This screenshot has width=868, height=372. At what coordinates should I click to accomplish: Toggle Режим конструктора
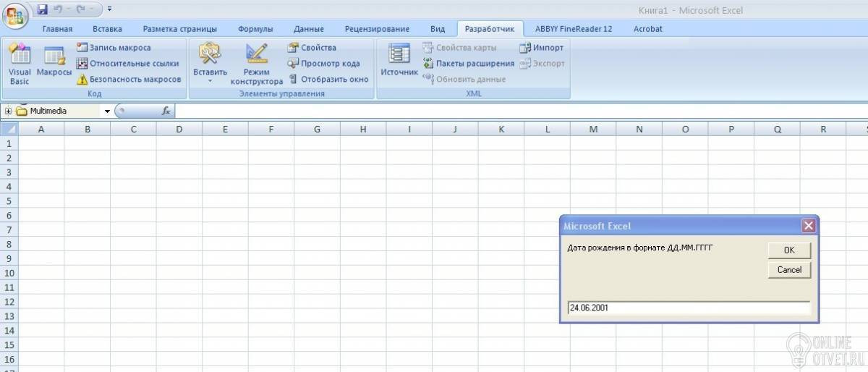pos(257,64)
